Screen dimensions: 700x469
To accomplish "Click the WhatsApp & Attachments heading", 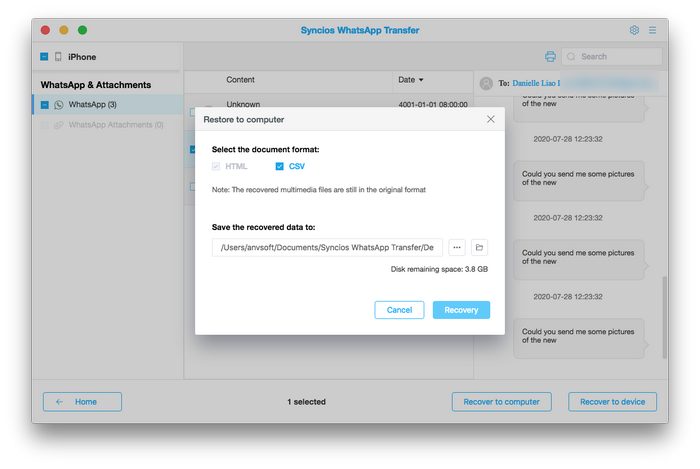I will (x=96, y=85).
